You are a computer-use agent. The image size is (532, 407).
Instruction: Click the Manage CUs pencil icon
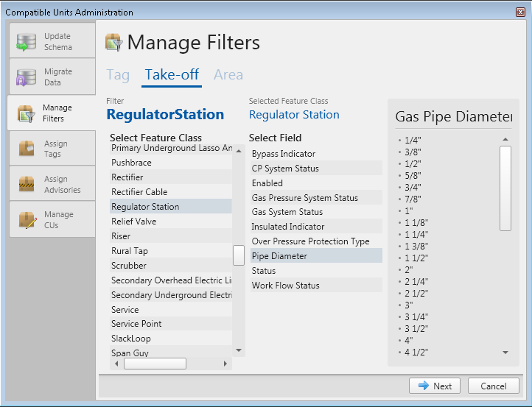(27, 219)
